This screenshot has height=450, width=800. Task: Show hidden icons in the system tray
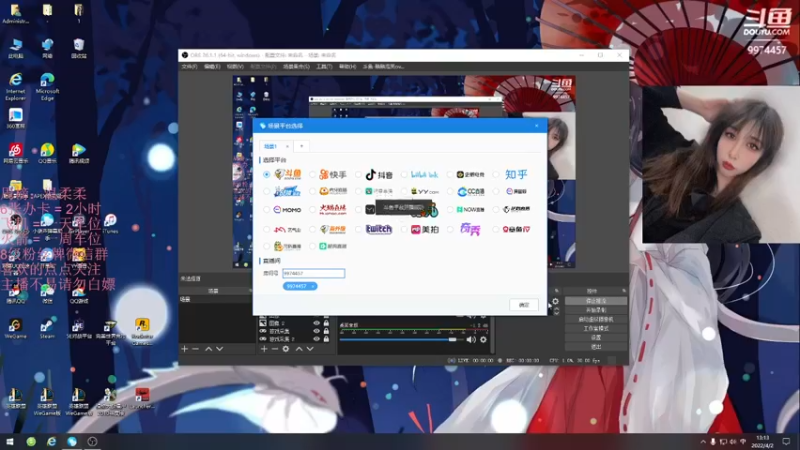click(703, 442)
